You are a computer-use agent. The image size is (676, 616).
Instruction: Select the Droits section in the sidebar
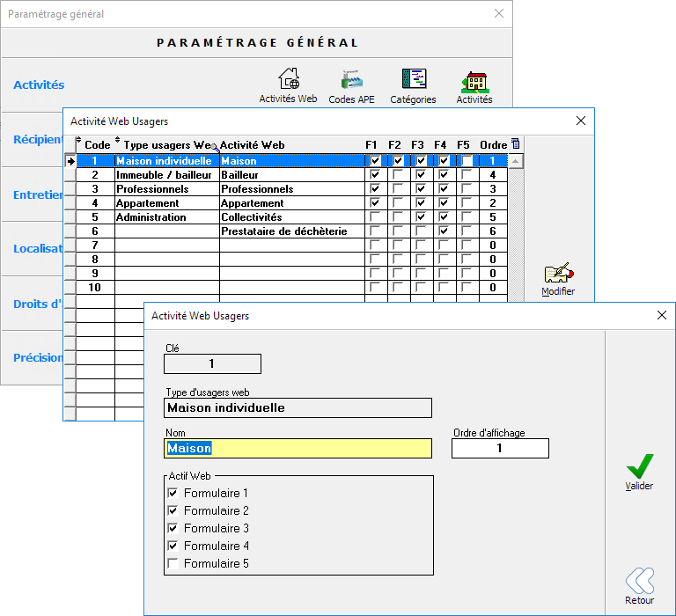pos(38,304)
